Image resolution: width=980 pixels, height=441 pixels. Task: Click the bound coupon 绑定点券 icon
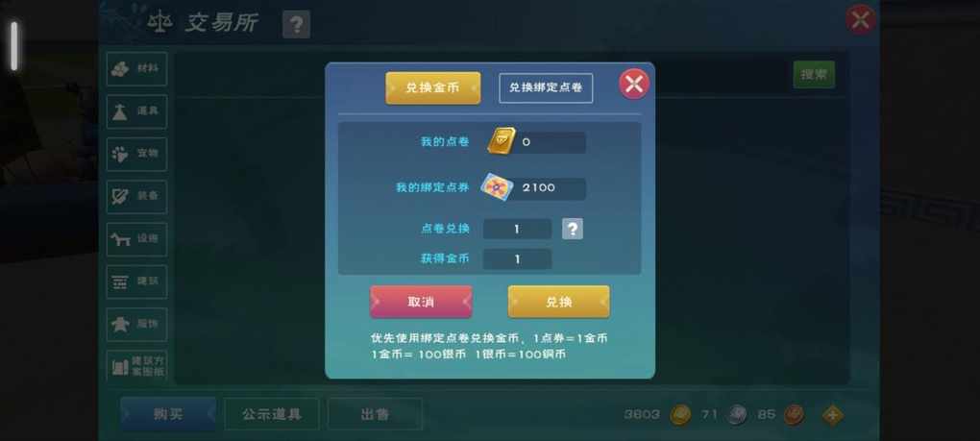click(497, 186)
